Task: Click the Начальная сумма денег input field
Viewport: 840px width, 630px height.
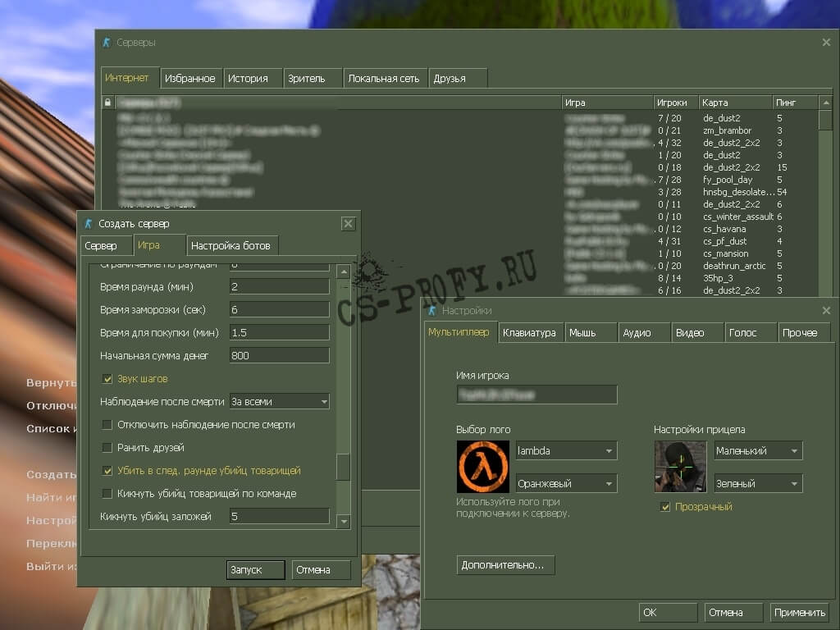Action: point(279,355)
